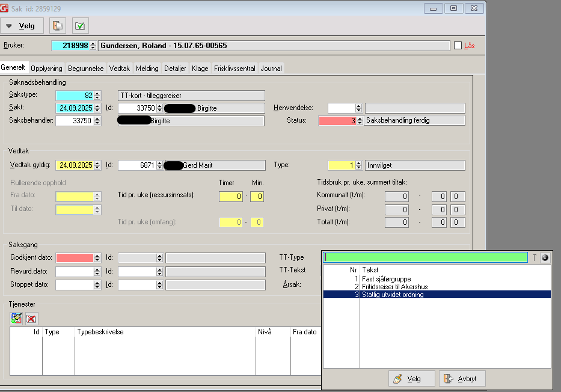Switch to the Vedtak tab
The image size is (561, 392).
click(x=120, y=69)
